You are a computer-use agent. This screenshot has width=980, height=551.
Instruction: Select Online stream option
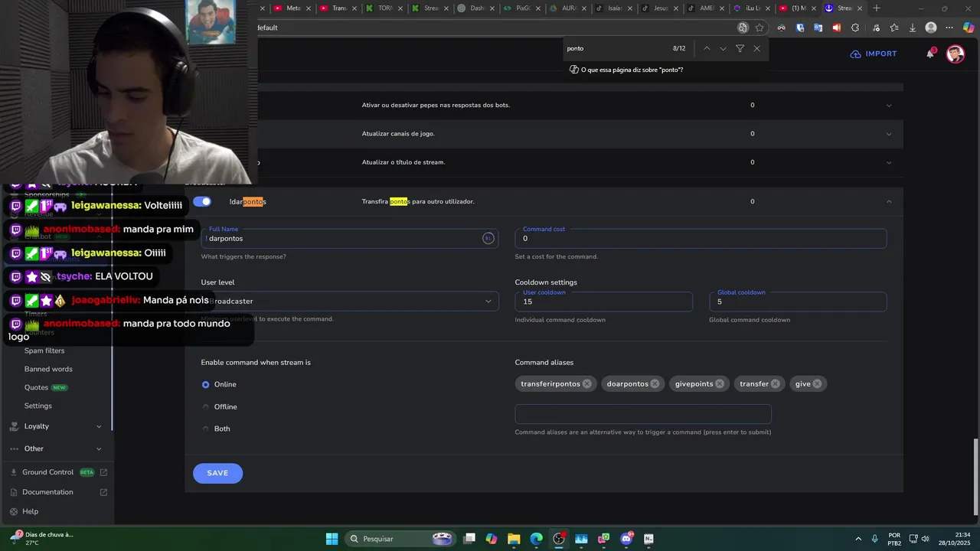[205, 384]
